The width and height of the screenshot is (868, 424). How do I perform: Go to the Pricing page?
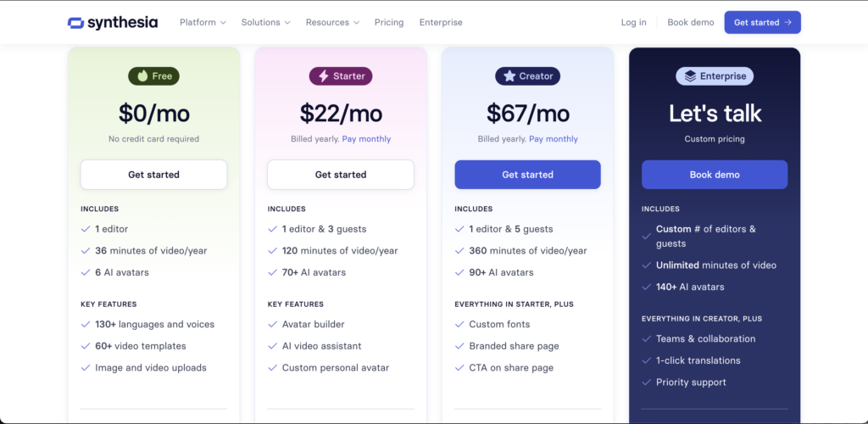pos(389,23)
